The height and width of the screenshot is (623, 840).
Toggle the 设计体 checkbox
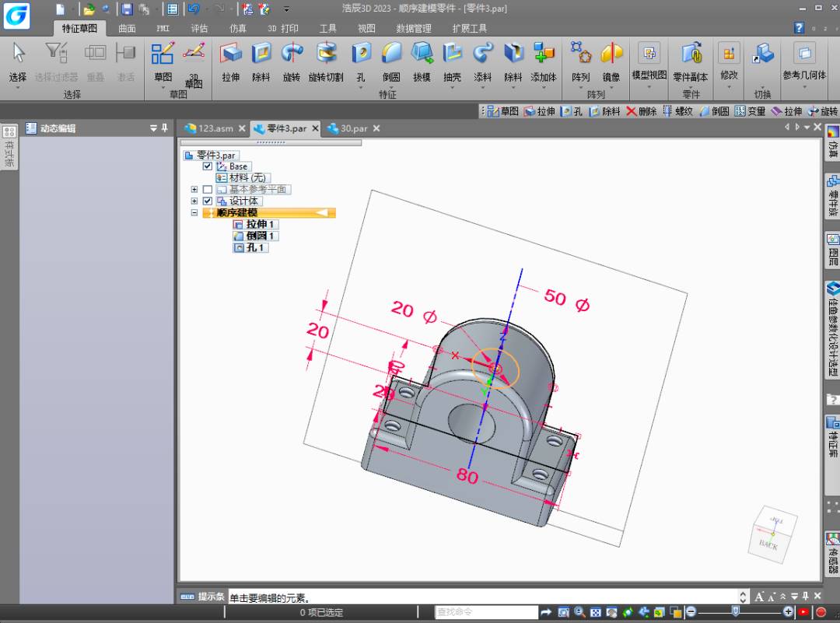207,201
